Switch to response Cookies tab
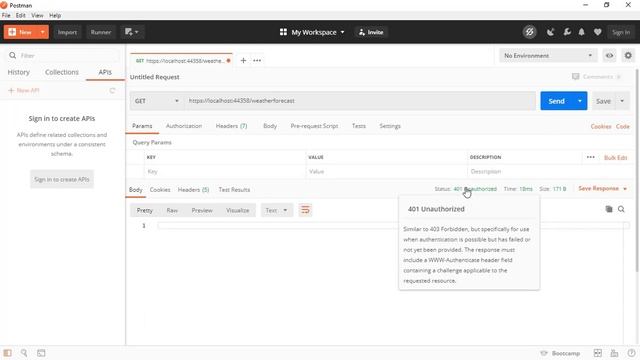The image size is (640, 360). coord(160,190)
